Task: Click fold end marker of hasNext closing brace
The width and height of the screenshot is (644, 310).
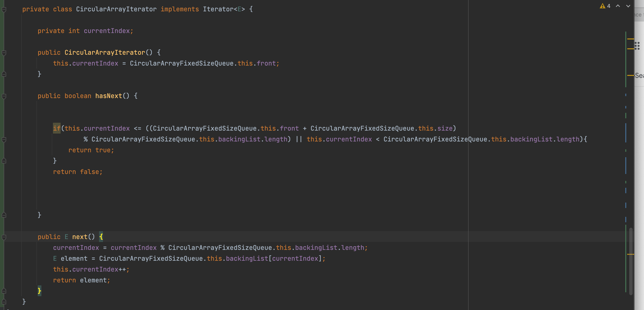Action: 4,215
